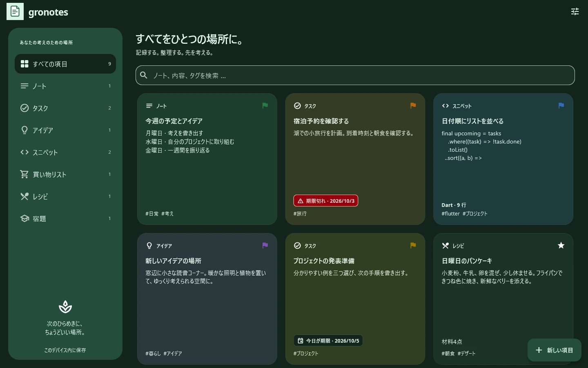
Task: Open the アイデア category in the sidebar
Action: click(x=65, y=130)
